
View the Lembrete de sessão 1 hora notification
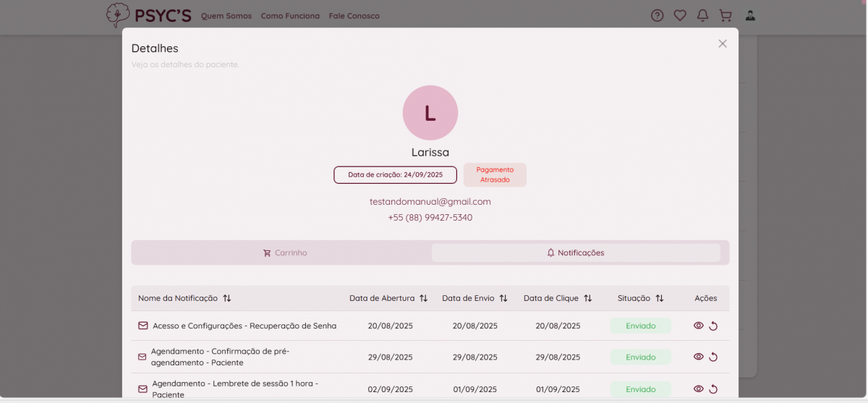pyautogui.click(x=698, y=389)
